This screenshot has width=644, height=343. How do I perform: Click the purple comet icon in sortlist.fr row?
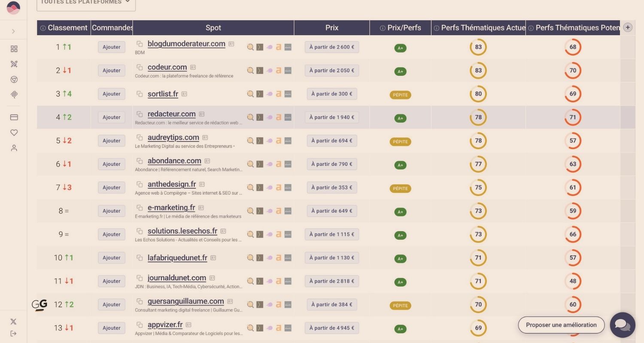click(x=269, y=94)
